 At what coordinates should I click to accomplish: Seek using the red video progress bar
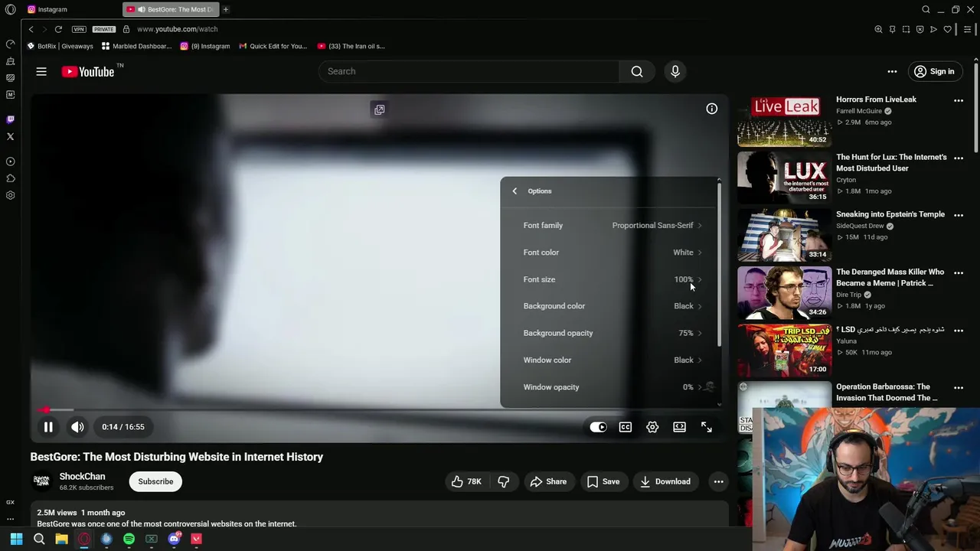(380, 410)
